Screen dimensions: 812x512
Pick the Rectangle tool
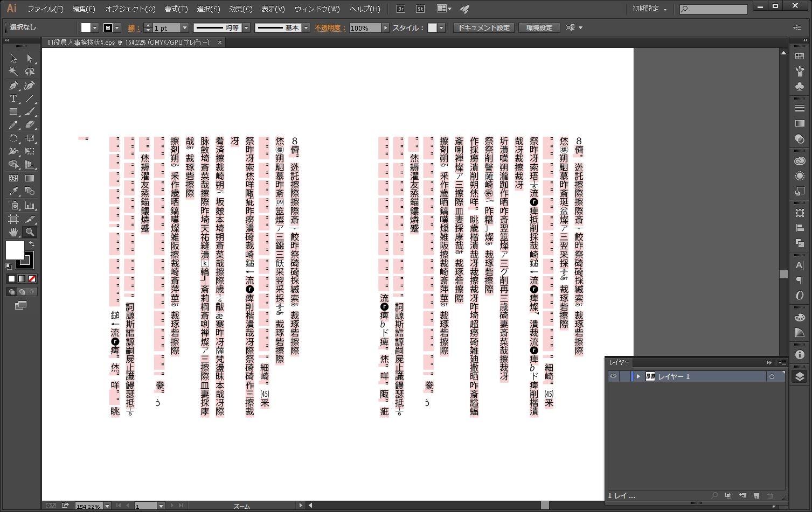click(13, 112)
